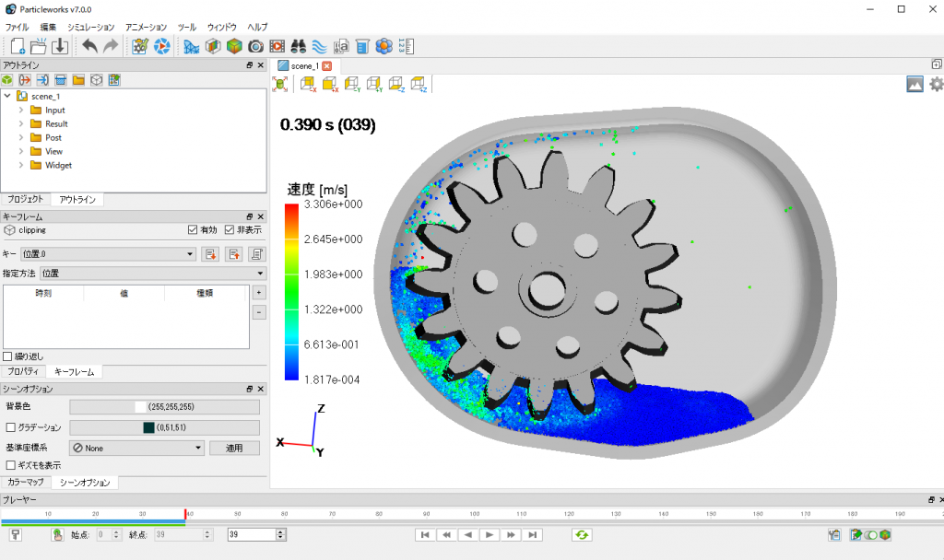Click the undo arrow
Screen dimensions: 944x560
click(x=89, y=46)
